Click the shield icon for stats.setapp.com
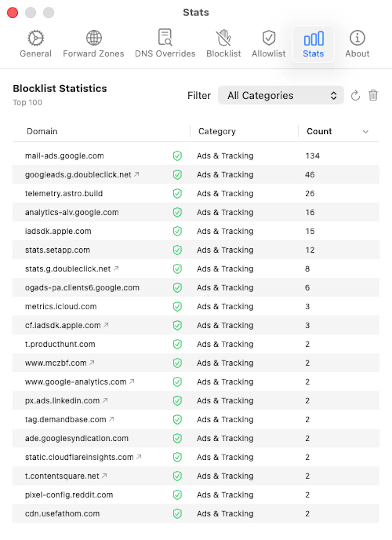 click(177, 250)
